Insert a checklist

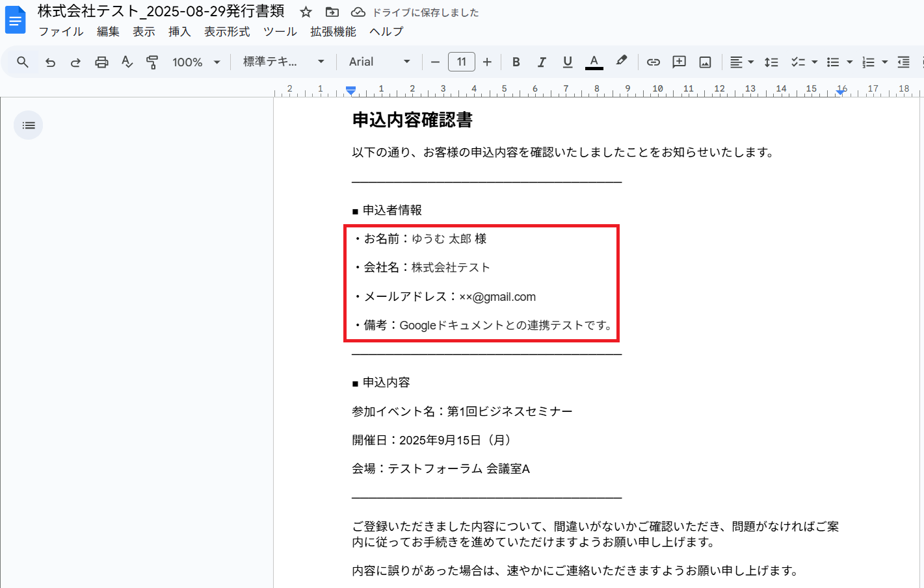coord(798,62)
